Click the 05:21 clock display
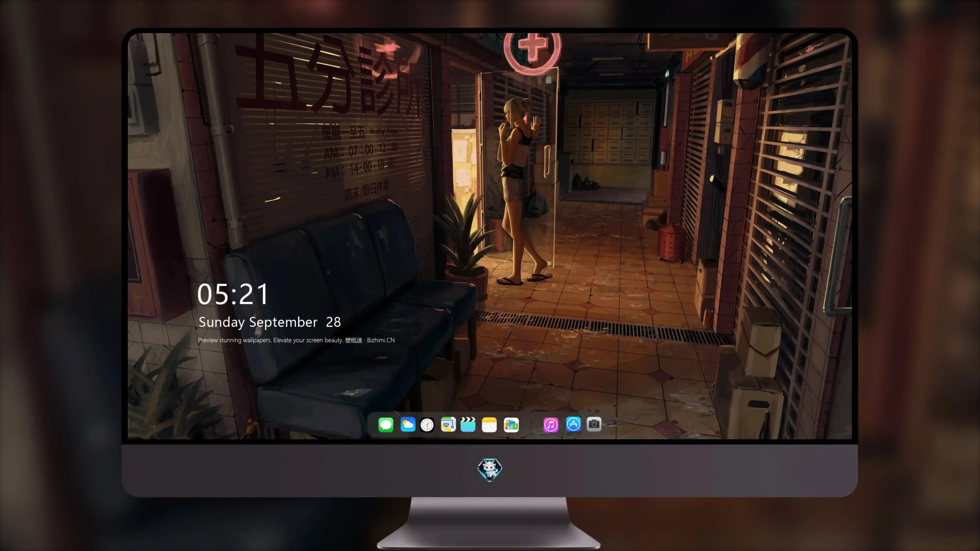The width and height of the screenshot is (980, 551). 233,294
